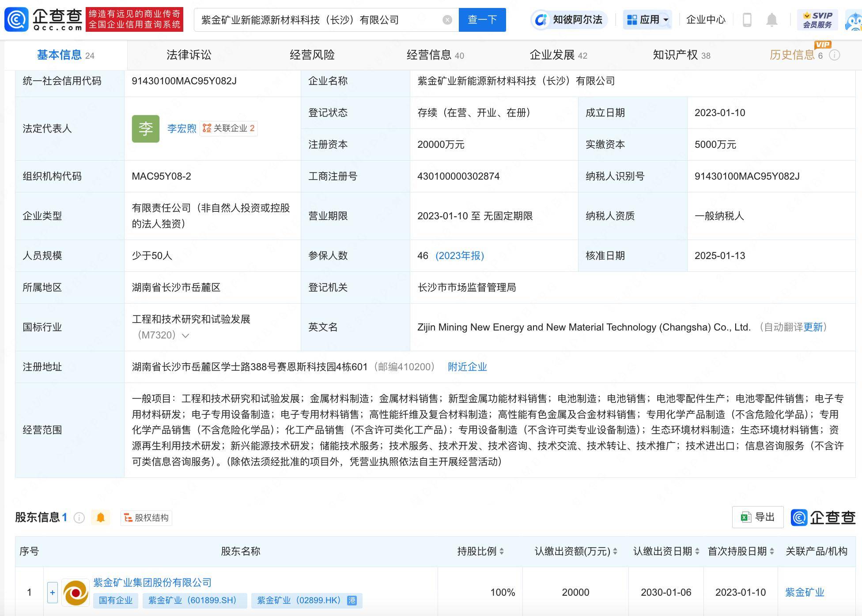Click the Zijin Mining company logo
This screenshot has height=616, width=862.
(76, 592)
